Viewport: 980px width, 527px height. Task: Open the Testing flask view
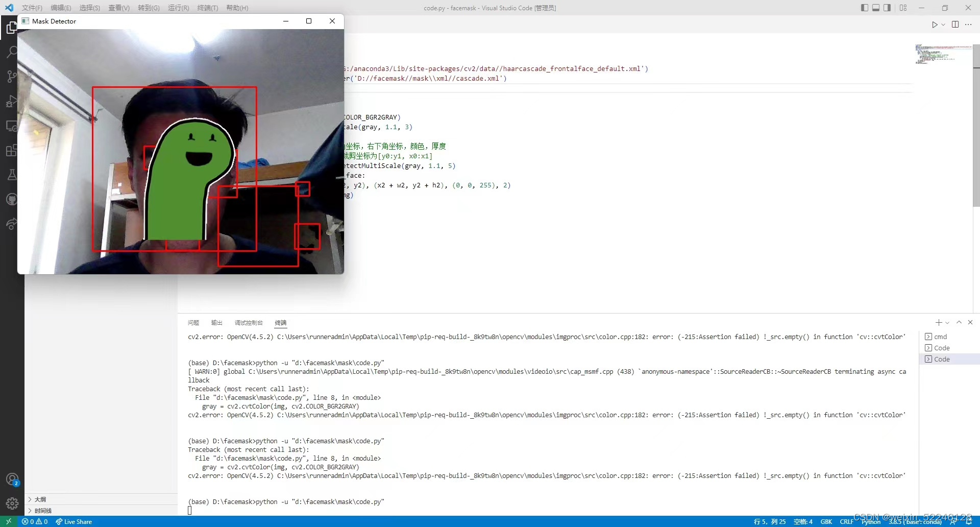pos(12,175)
